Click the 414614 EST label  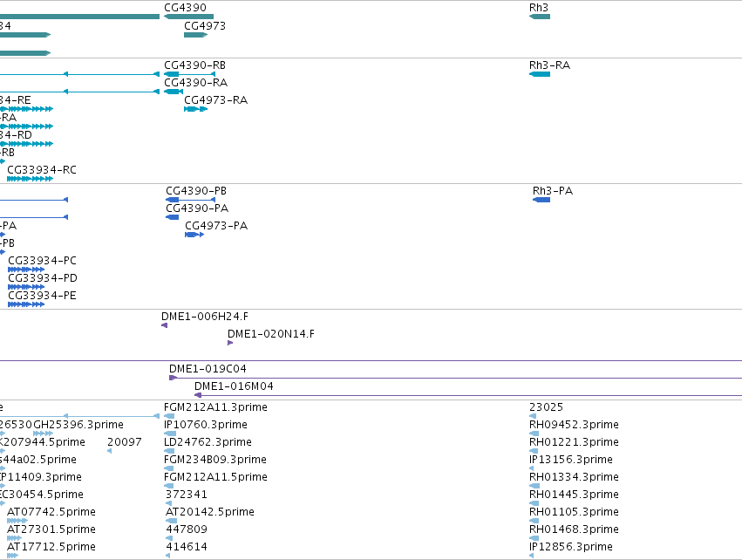(187, 547)
